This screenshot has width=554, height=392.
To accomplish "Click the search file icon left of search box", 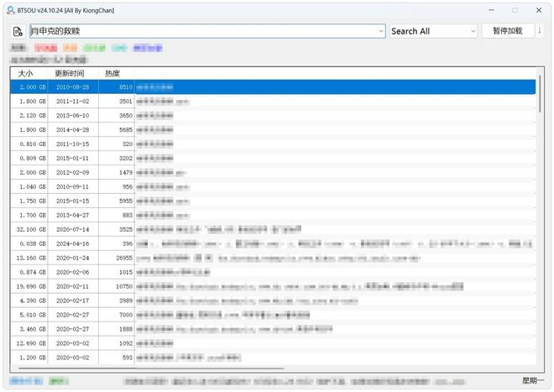I will coord(18,31).
